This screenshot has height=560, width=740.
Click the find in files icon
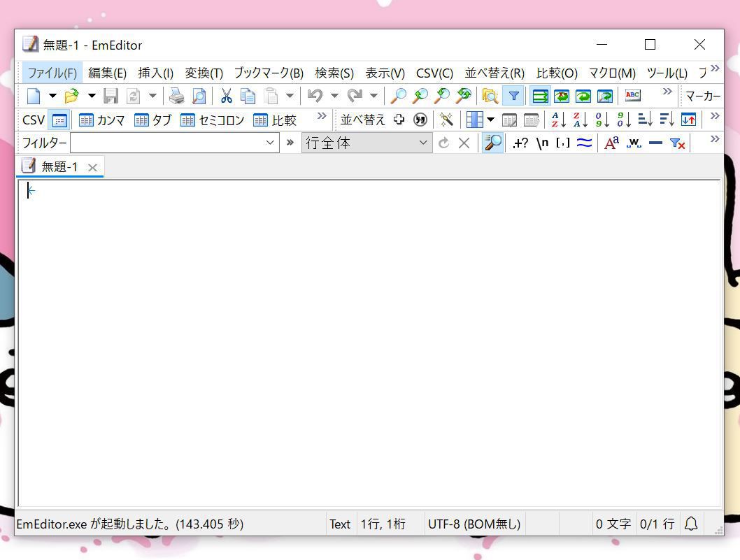click(x=490, y=96)
